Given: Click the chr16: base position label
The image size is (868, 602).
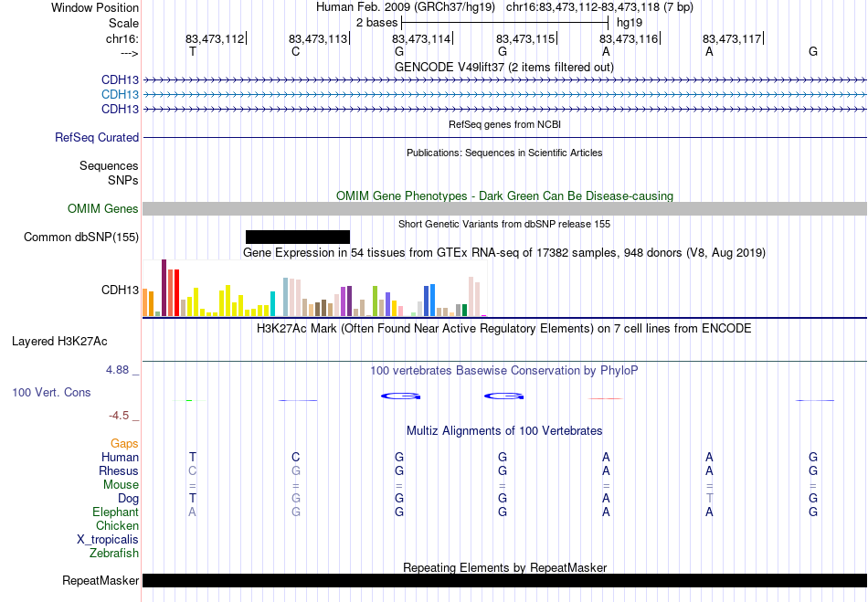Looking at the screenshot, I should 122,38.
